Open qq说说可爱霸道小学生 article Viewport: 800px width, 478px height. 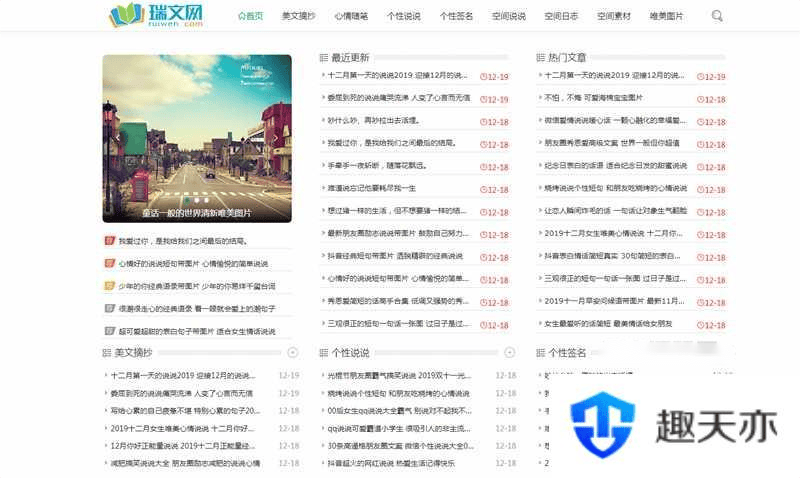[399, 429]
